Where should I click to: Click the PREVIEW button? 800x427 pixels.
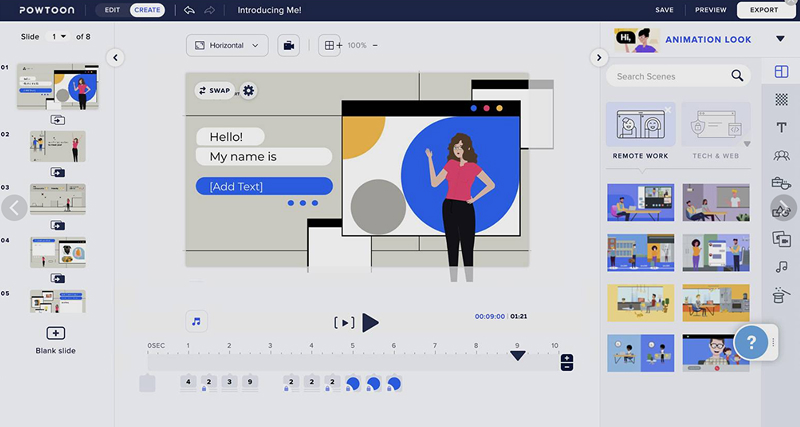[x=710, y=10]
